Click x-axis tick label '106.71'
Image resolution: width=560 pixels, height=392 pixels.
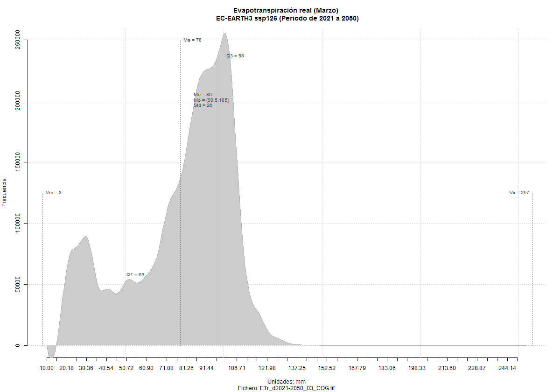237,368
